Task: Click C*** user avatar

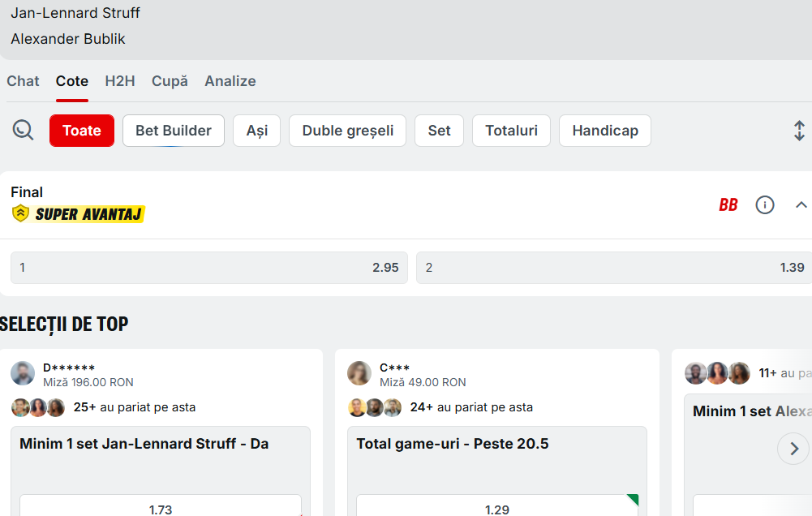Action: (x=359, y=373)
